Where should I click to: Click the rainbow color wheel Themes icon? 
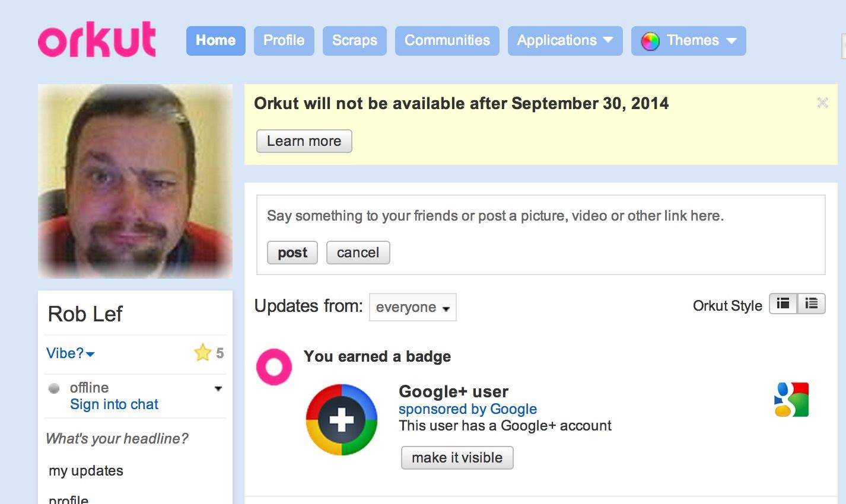(x=650, y=41)
